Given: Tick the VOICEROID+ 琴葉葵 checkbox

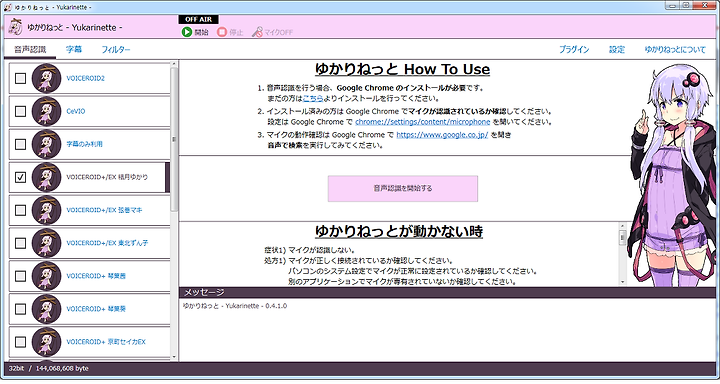Looking at the screenshot, I should click(x=20, y=309).
